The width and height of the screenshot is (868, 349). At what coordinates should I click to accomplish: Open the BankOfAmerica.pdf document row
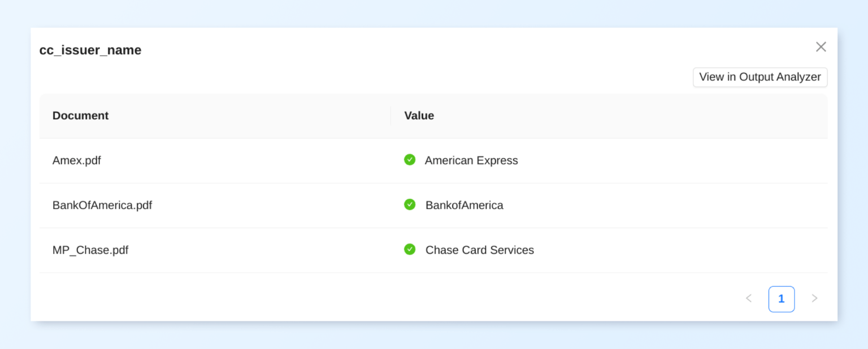102,205
